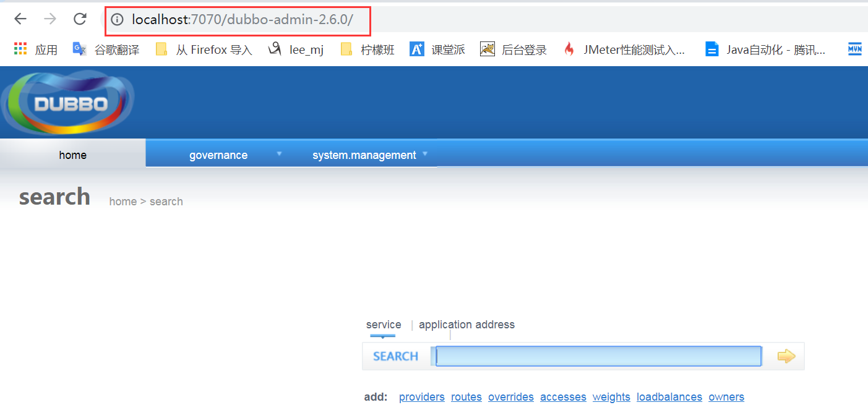This screenshot has width=868, height=405.
Task: Focus the SEARCH text input field
Action: click(x=598, y=356)
